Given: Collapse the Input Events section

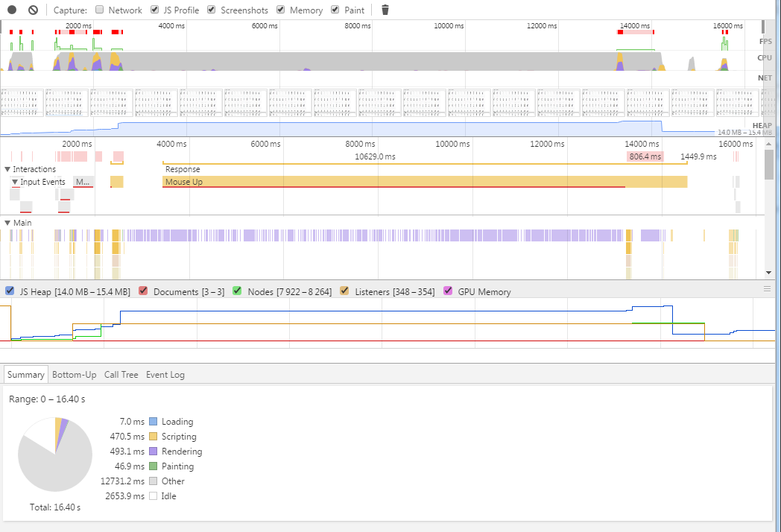Looking at the screenshot, I should tap(15, 183).
